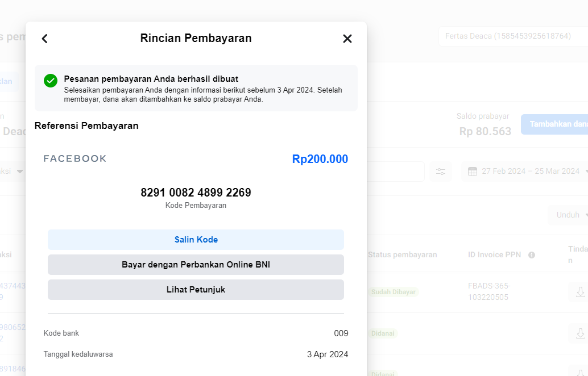Click the Salin Kode button
This screenshot has height=376, width=588.
pos(196,240)
